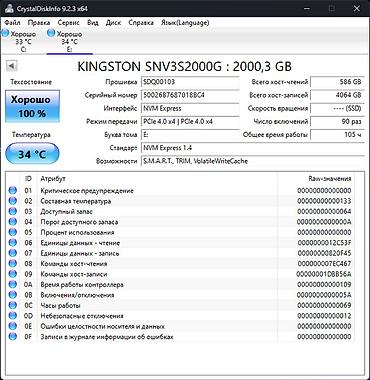Click the power-on count value 90 раз
370x380 pixels.
[337, 122]
